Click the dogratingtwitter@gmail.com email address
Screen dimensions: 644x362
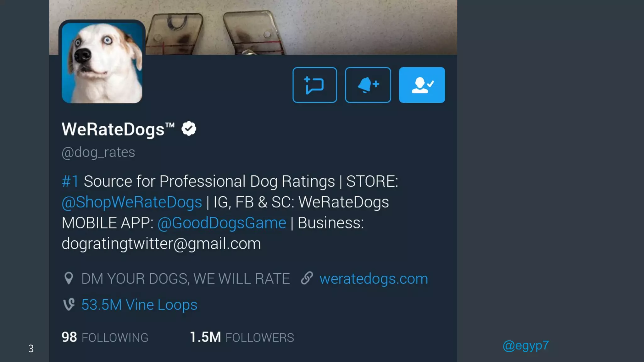(x=161, y=244)
